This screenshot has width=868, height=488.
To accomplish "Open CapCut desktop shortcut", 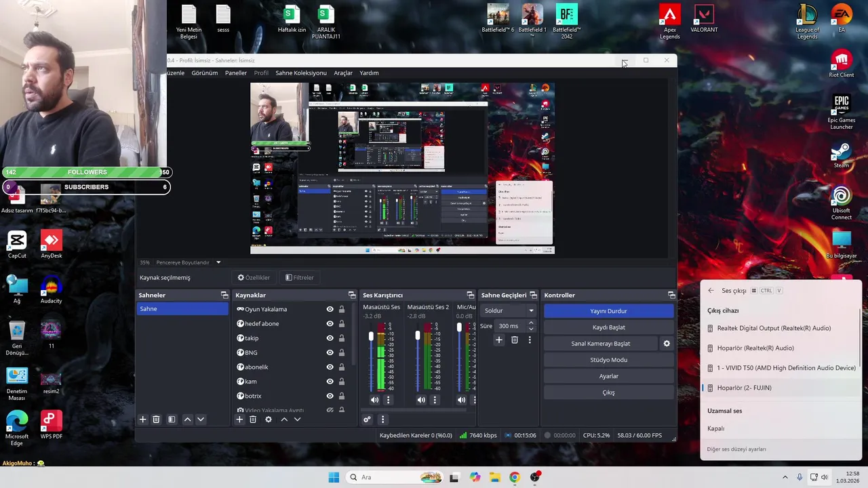I will tap(17, 245).
